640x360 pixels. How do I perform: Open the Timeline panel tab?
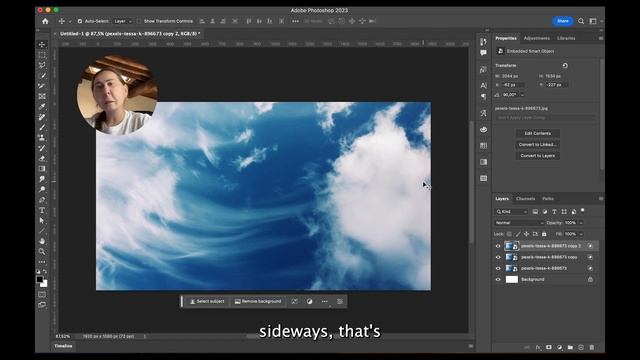(x=63, y=346)
